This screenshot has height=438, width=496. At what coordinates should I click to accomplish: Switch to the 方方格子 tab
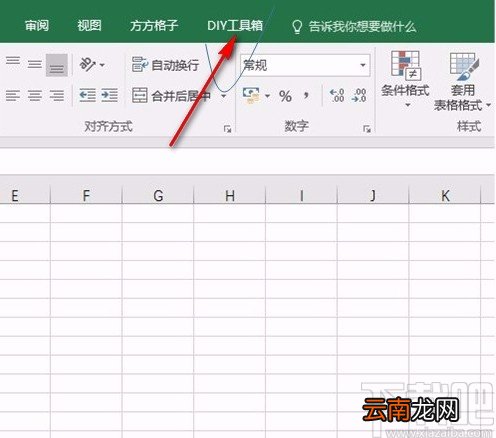(154, 26)
